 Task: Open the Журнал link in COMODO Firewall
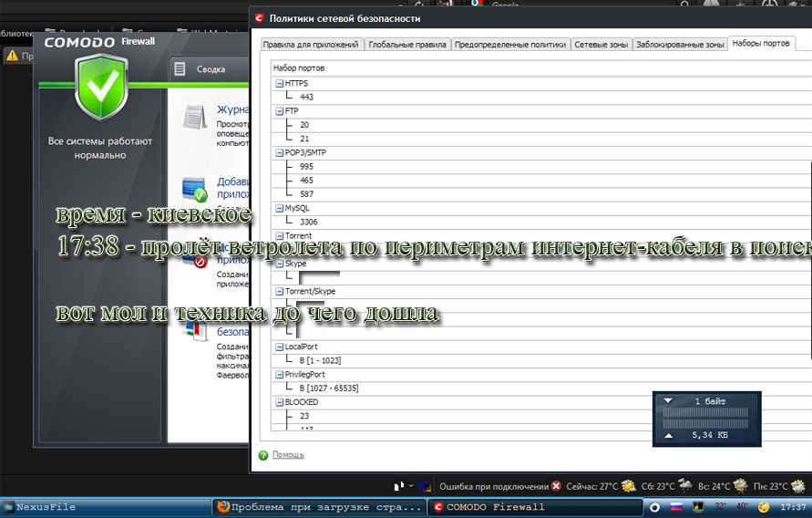point(232,109)
